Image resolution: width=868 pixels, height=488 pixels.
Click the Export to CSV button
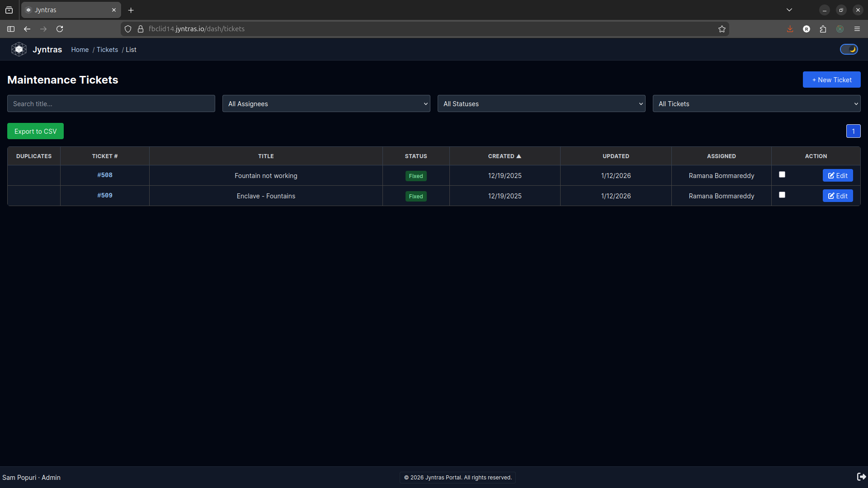35,131
